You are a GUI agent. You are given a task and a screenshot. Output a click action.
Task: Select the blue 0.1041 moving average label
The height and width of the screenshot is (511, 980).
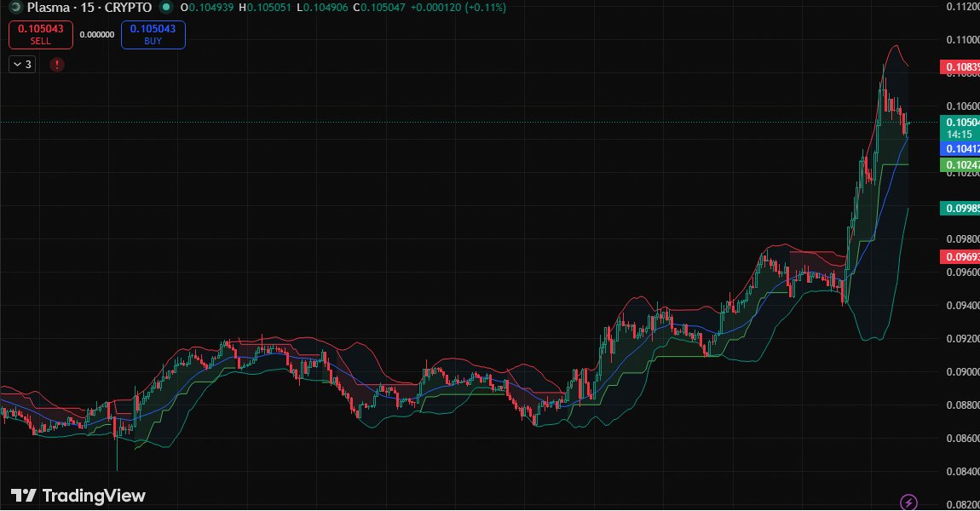[960, 149]
